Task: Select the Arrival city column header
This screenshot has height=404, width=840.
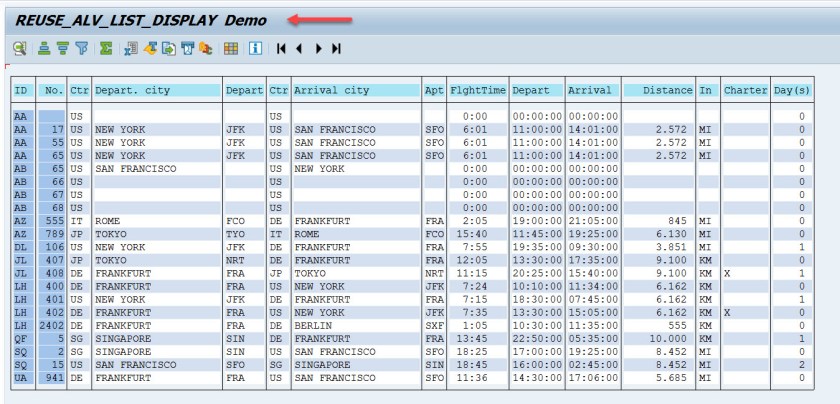Action: [x=356, y=91]
